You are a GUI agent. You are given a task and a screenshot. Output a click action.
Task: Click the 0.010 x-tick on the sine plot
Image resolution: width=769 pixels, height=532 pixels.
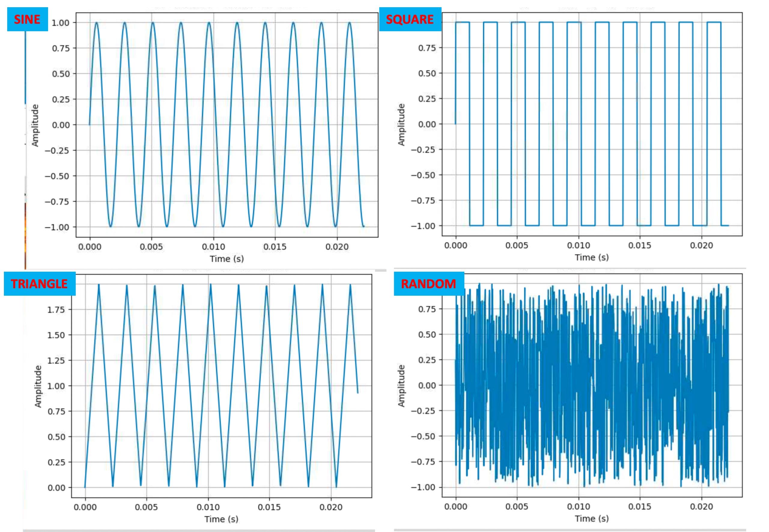click(x=213, y=247)
